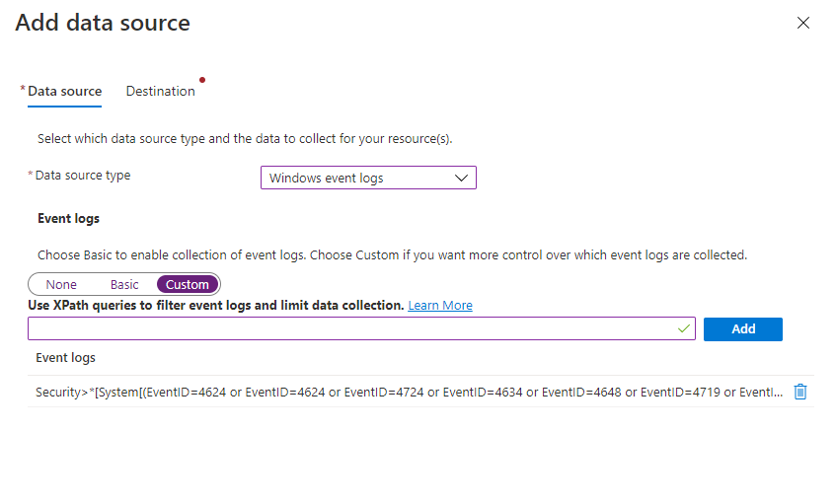Switch to the Destination tab
The width and height of the screenshot is (836, 504).
tap(160, 91)
